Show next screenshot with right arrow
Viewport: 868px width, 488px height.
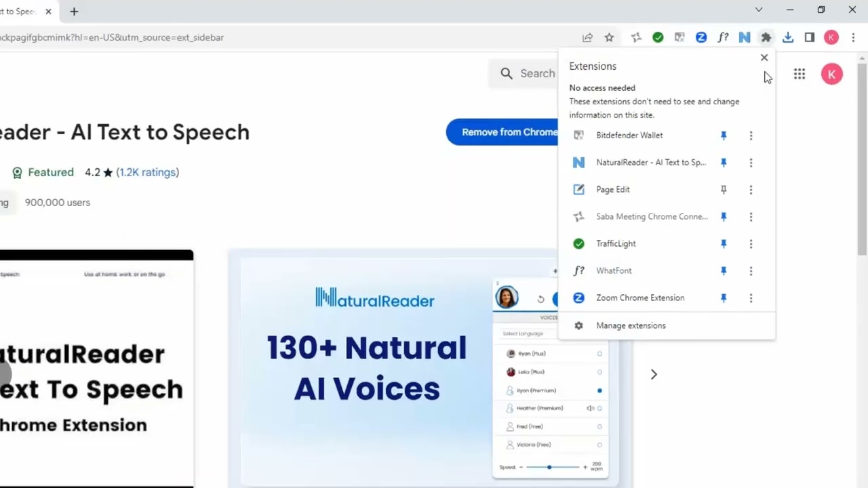pyautogui.click(x=654, y=374)
